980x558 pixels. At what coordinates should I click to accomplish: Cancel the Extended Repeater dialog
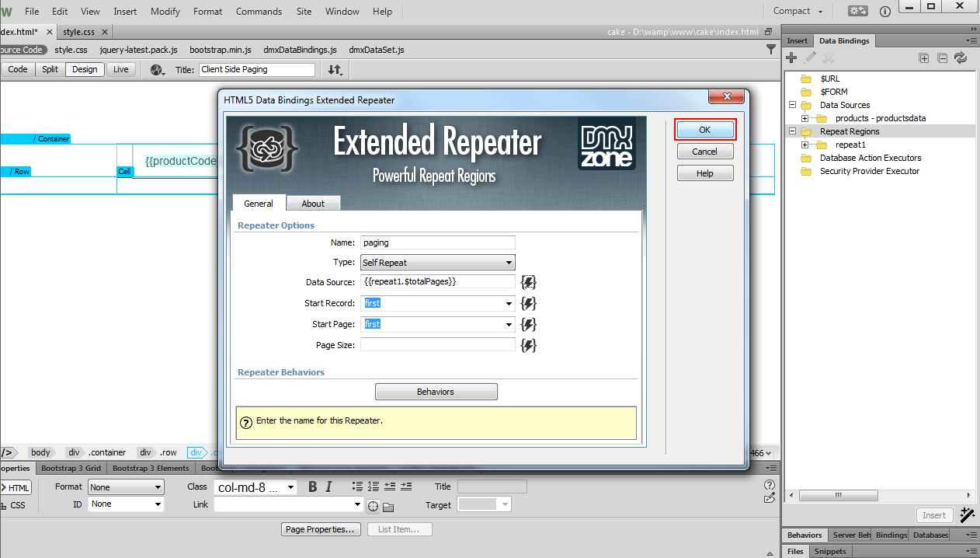705,152
